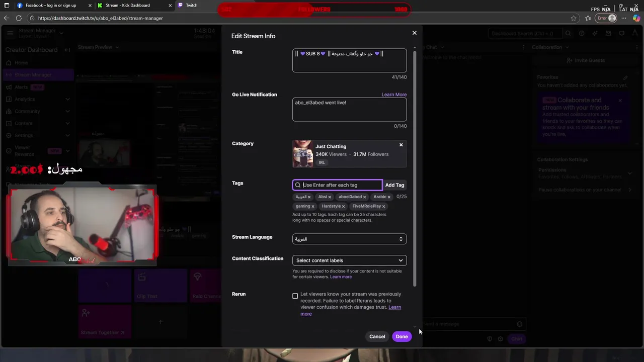Click the Raid Channel quick action
This screenshot has width=644, height=362.
[x=205, y=286]
